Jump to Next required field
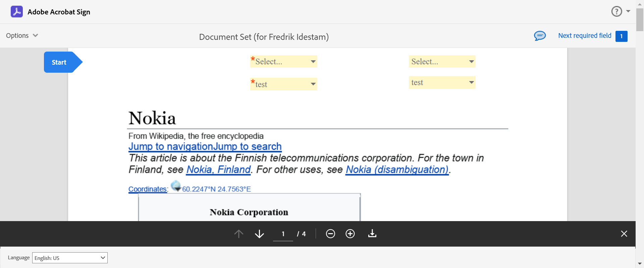The image size is (644, 268). pyautogui.click(x=585, y=36)
